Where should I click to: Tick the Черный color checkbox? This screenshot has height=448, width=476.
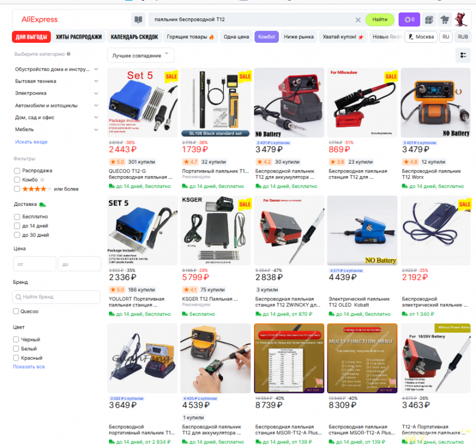click(16, 339)
